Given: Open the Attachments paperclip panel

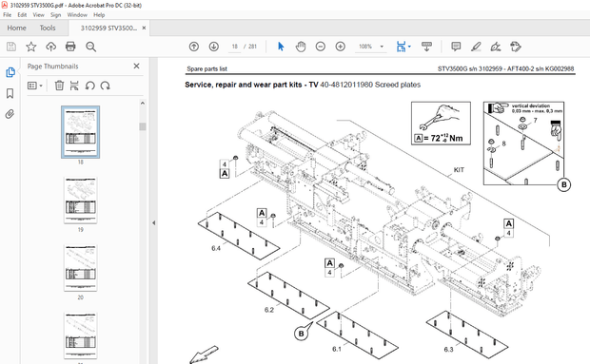Looking at the screenshot, I should (x=10, y=114).
